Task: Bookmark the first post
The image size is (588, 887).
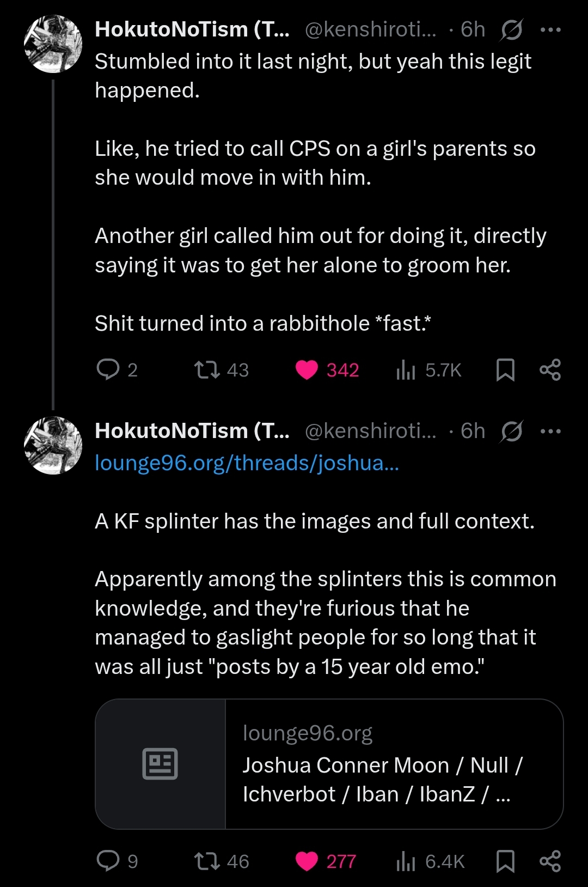Action: (505, 369)
